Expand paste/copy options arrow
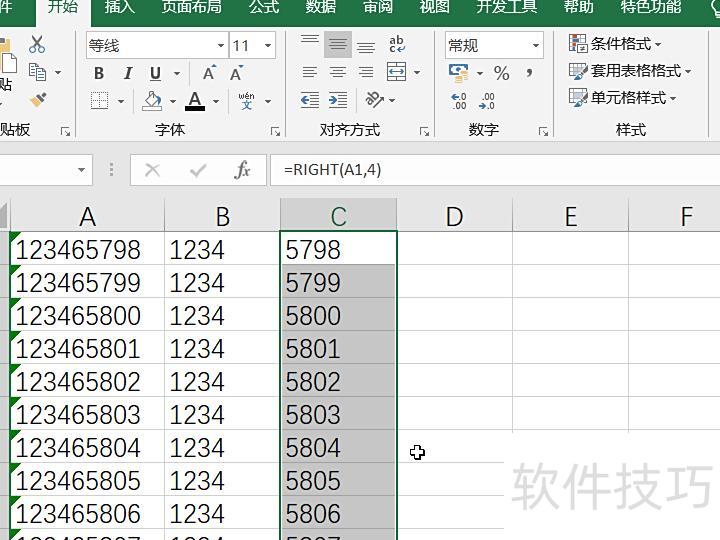This screenshot has width=720, height=540. (x=58, y=73)
